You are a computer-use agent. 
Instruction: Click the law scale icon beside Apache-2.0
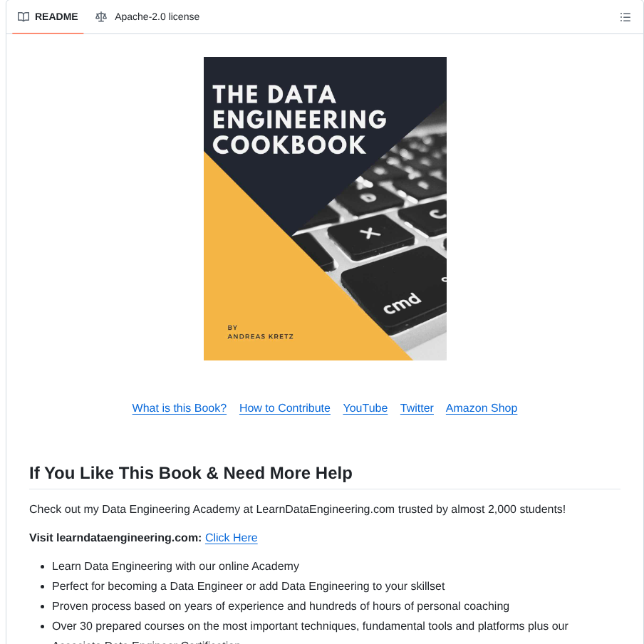[x=101, y=17]
